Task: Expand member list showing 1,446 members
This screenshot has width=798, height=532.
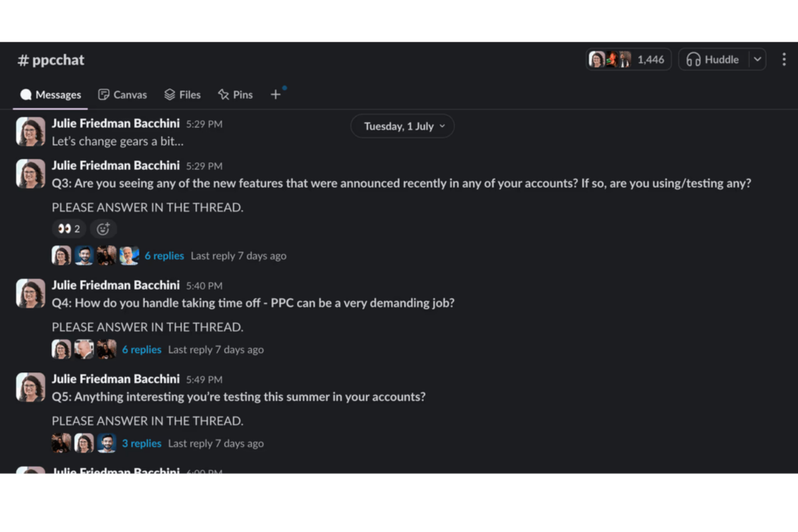Action: 628,59
